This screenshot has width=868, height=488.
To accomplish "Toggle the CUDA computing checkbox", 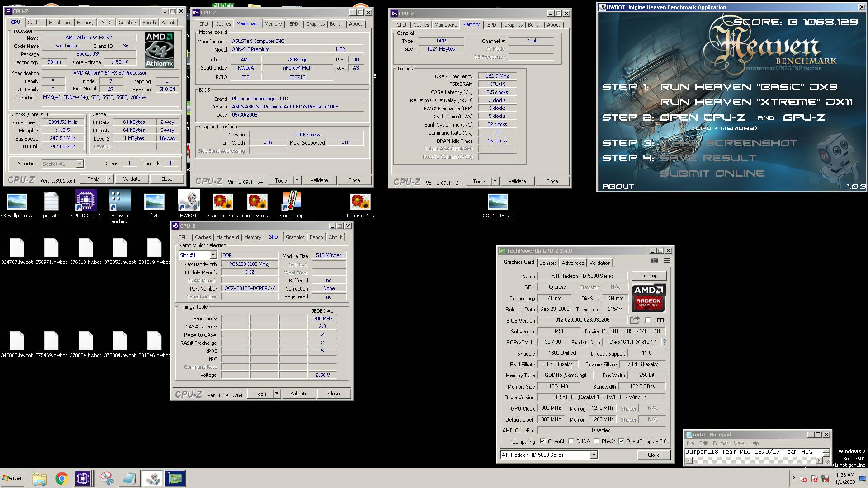I will (571, 441).
